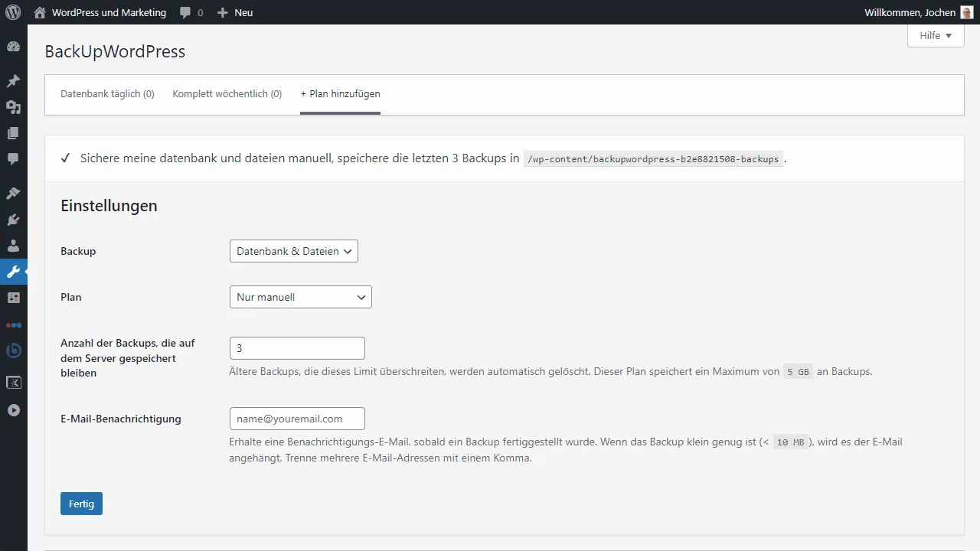Focus the E-Mail-Benachrichtigung input field
The height and width of the screenshot is (551, 980).
[297, 419]
